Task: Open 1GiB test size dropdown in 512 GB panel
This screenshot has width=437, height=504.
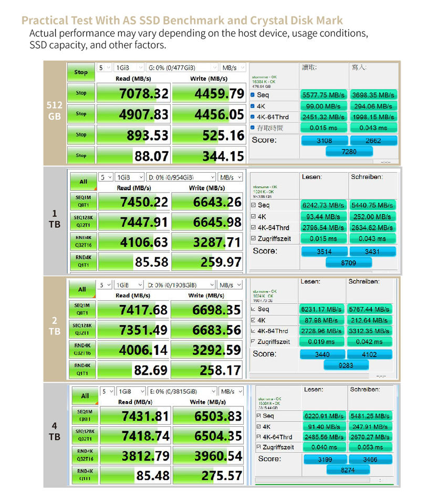Action: click(x=129, y=68)
